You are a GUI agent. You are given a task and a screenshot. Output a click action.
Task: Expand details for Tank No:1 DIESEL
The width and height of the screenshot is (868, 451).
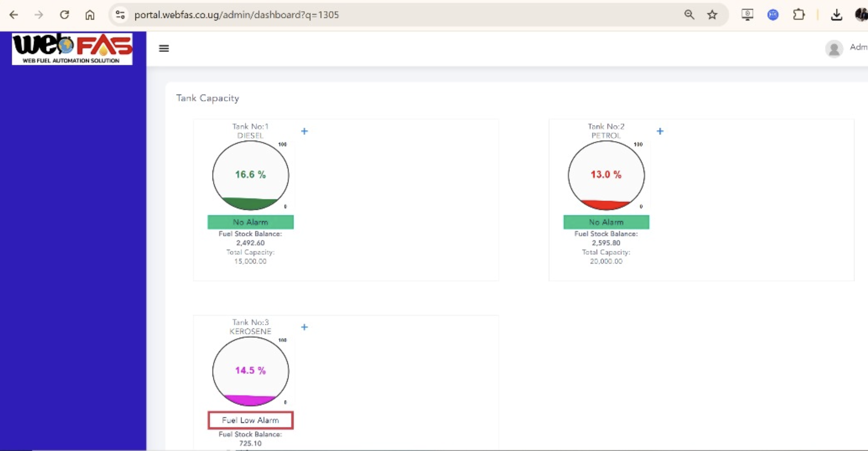[304, 131]
